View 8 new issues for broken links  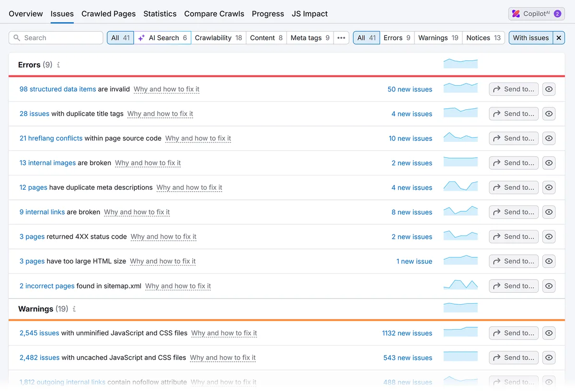[412, 212]
